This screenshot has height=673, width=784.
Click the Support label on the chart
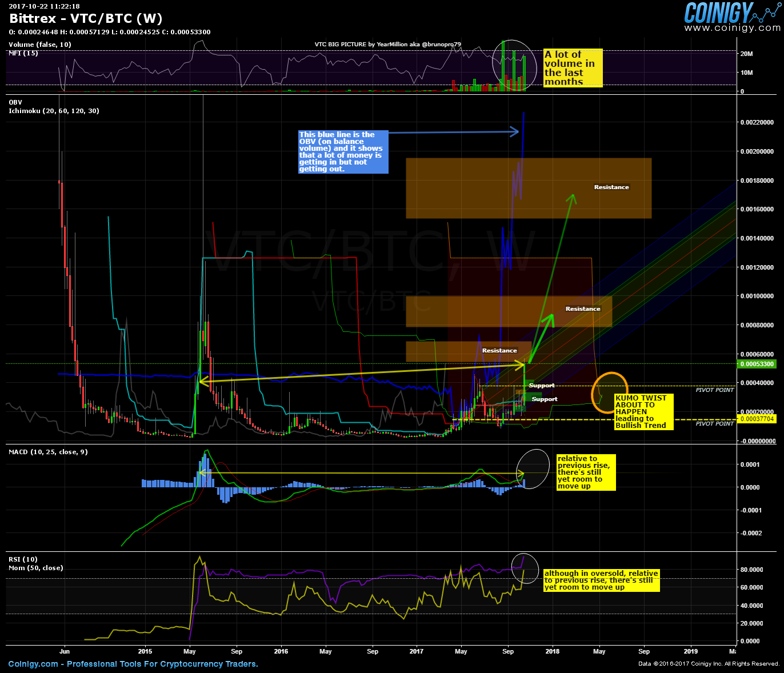point(542,386)
